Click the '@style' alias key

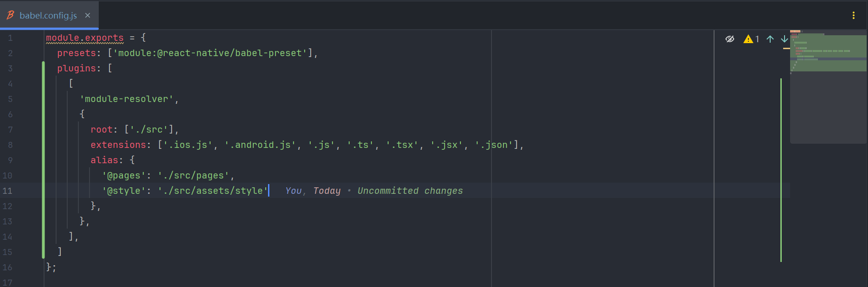pos(124,191)
